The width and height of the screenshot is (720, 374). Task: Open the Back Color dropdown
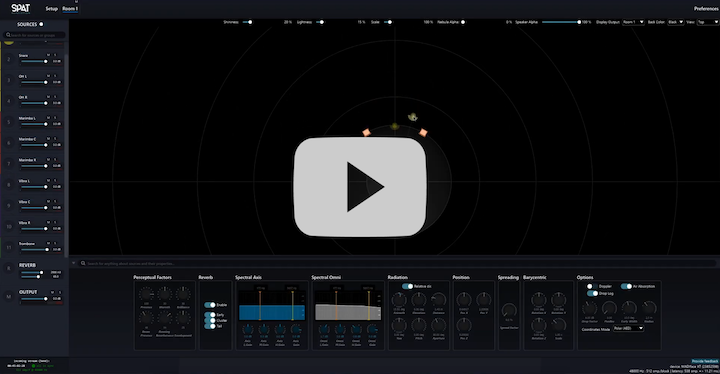click(675, 22)
